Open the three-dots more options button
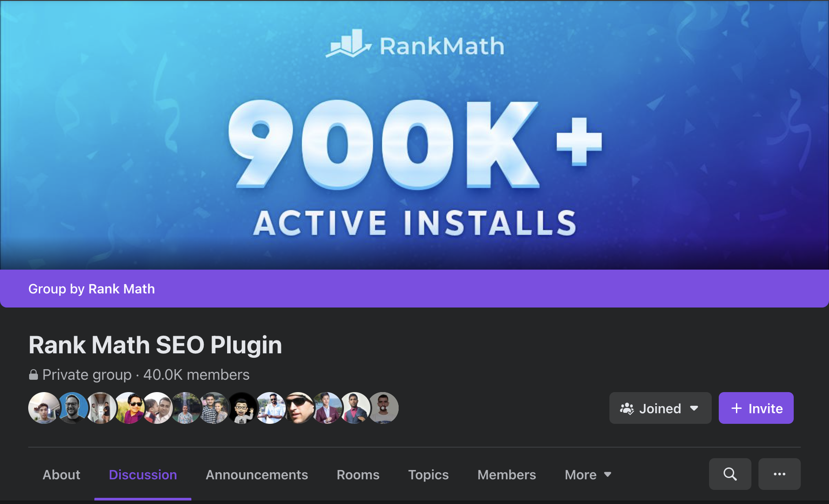Viewport: 829px width, 504px height. coord(779,474)
